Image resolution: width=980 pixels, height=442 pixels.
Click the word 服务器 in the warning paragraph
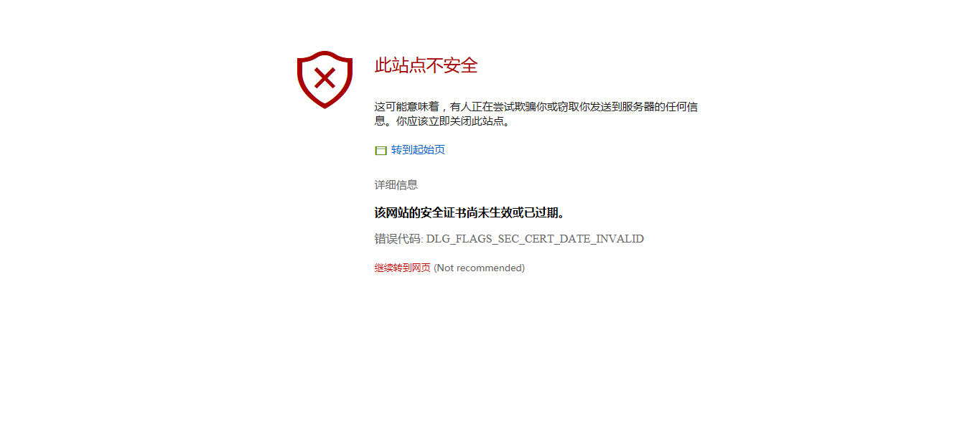638,107
